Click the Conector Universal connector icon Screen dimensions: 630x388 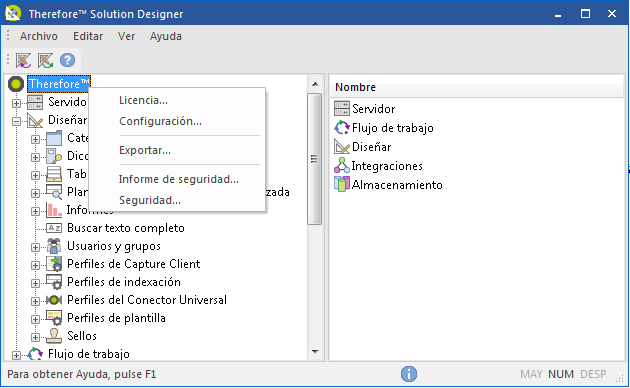tap(54, 300)
